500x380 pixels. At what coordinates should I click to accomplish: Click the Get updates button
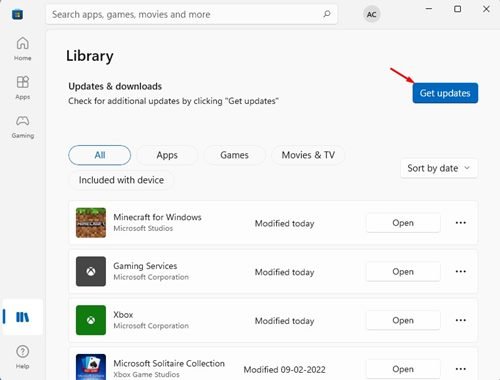point(445,93)
